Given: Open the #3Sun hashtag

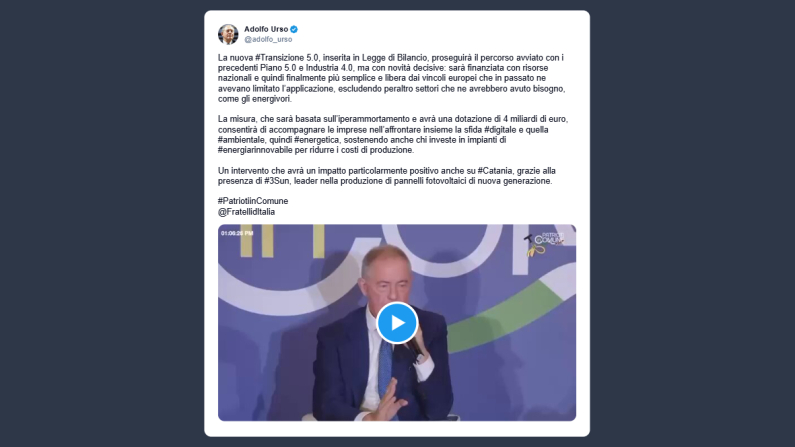Looking at the screenshot, I should pyautogui.click(x=276, y=181).
